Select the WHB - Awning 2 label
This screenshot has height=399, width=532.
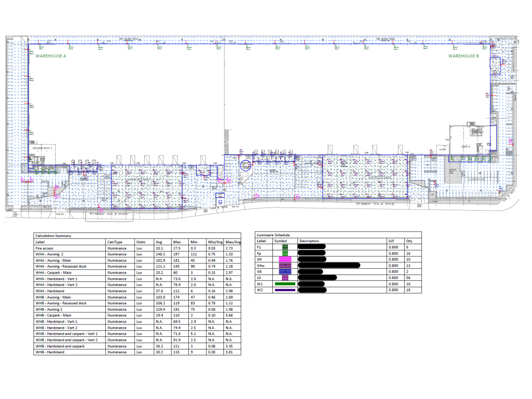pos(49,310)
